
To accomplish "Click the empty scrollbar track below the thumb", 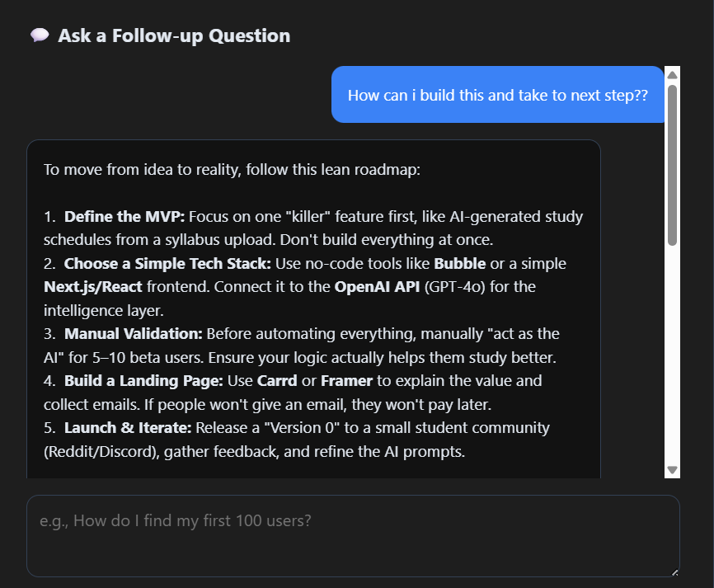I will click(x=672, y=355).
